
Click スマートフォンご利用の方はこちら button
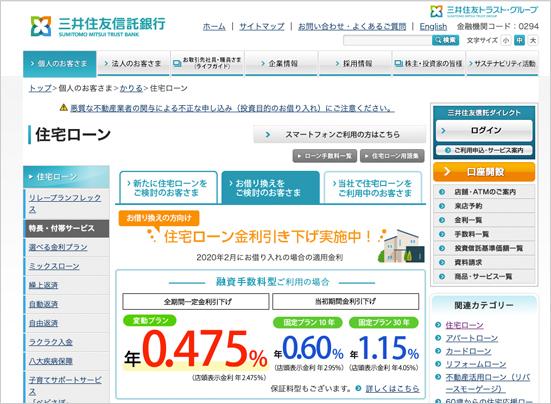(339, 135)
